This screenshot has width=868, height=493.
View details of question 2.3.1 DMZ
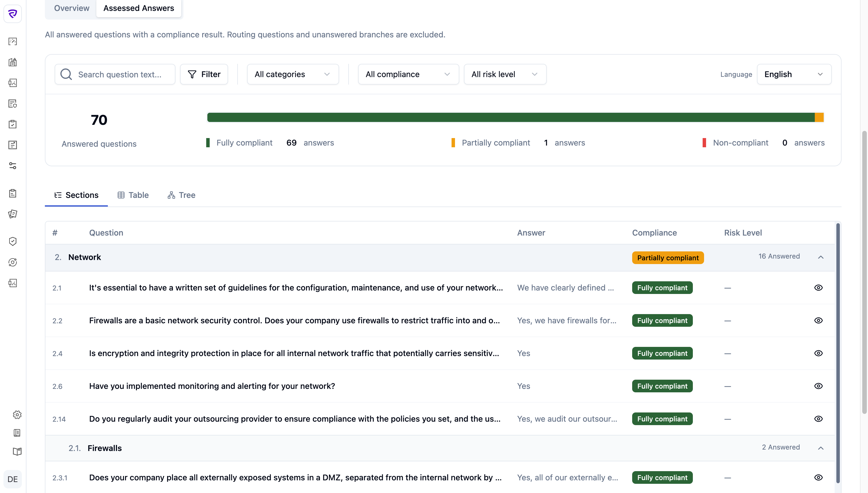click(x=818, y=477)
